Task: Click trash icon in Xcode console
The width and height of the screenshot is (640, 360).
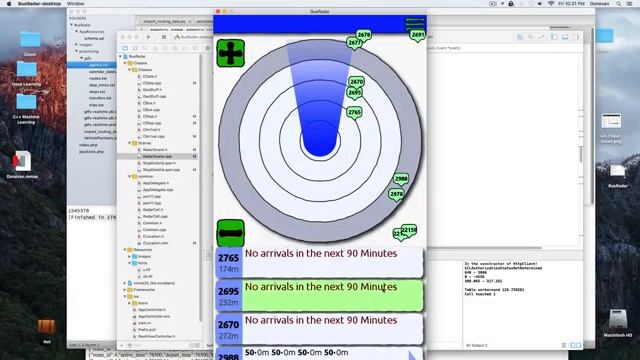Action: [x=564, y=345]
